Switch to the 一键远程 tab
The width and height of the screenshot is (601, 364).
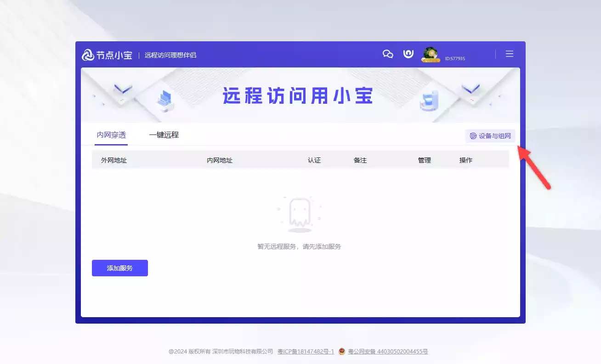pyautogui.click(x=164, y=135)
